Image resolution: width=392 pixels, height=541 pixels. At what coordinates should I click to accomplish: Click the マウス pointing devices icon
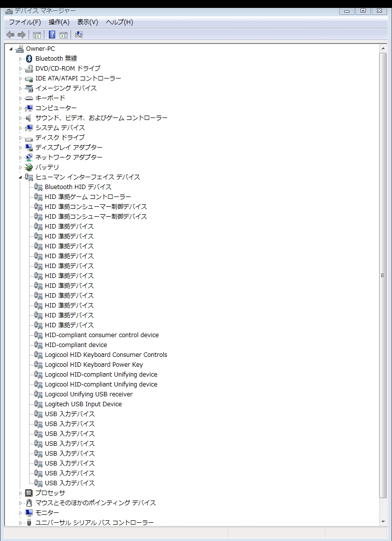[29, 503]
